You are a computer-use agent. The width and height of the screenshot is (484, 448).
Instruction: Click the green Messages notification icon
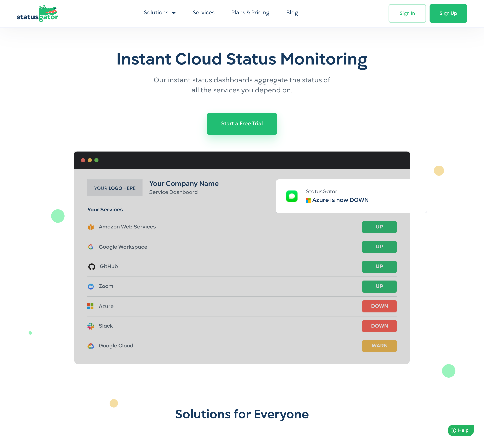(x=292, y=196)
